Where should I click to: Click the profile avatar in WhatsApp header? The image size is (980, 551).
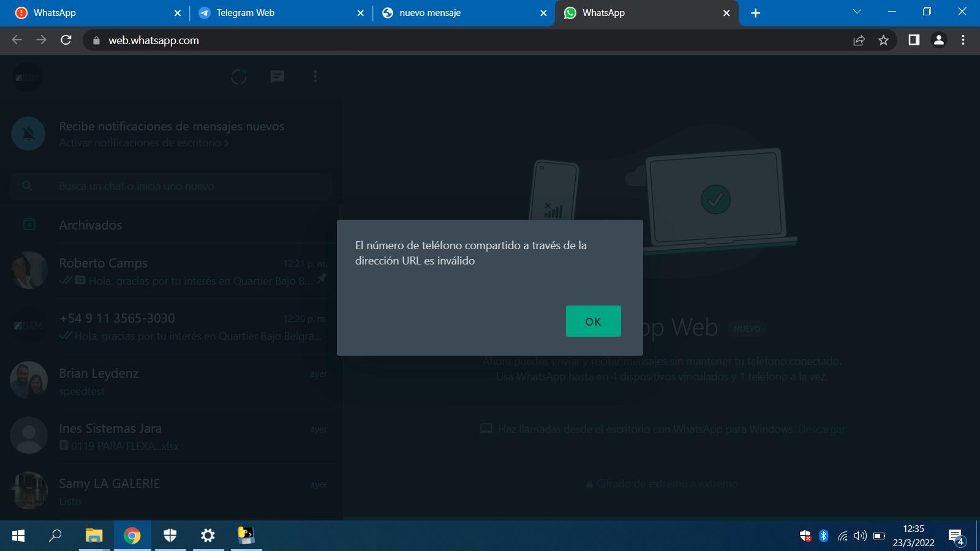tap(28, 77)
